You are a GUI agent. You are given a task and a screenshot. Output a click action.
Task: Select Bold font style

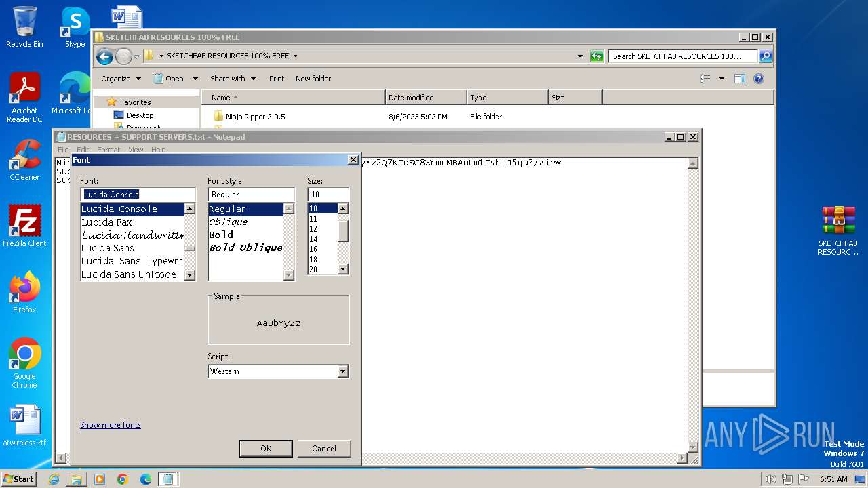(x=245, y=235)
